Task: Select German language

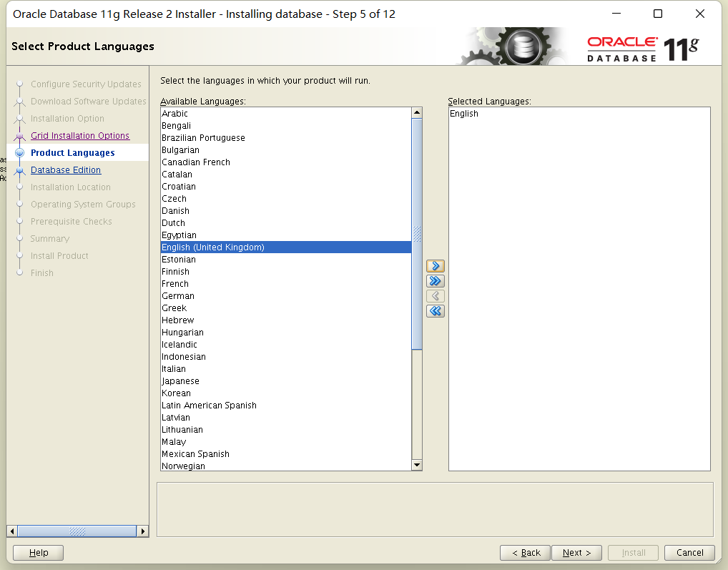Action: coord(286,295)
